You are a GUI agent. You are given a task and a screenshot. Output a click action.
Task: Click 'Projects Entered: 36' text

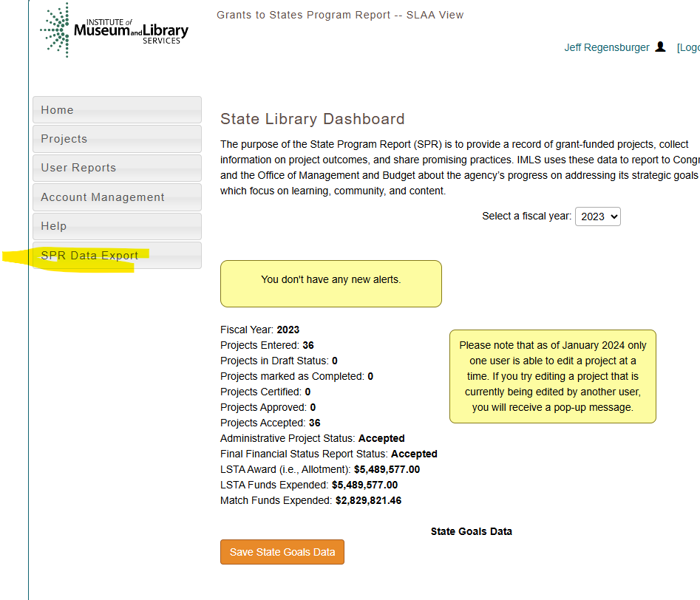click(x=267, y=346)
